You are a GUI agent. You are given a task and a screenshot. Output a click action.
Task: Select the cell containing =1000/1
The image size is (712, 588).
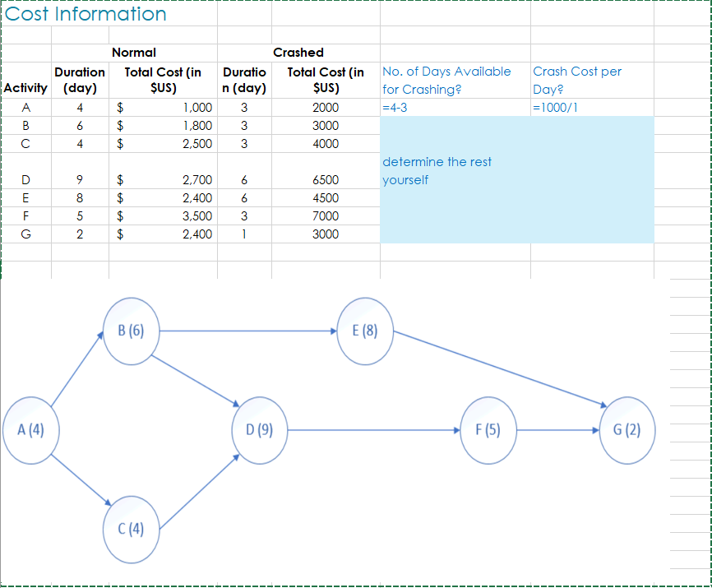click(555, 107)
